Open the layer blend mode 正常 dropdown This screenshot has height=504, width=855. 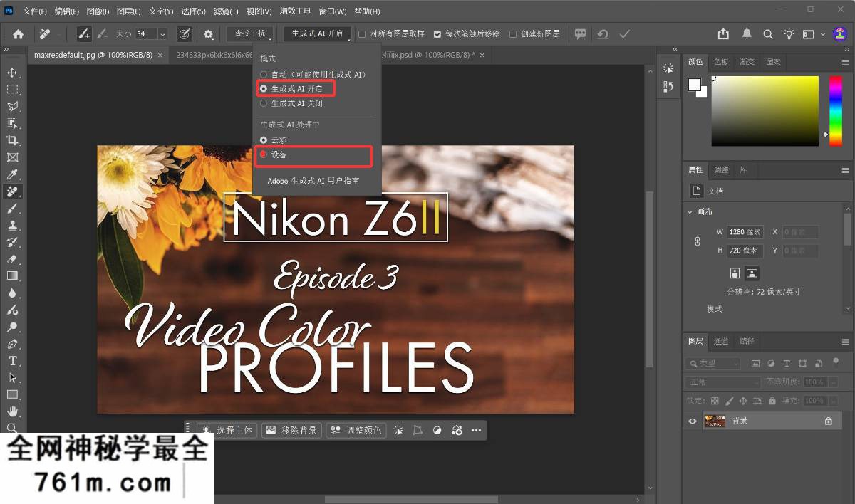(724, 382)
